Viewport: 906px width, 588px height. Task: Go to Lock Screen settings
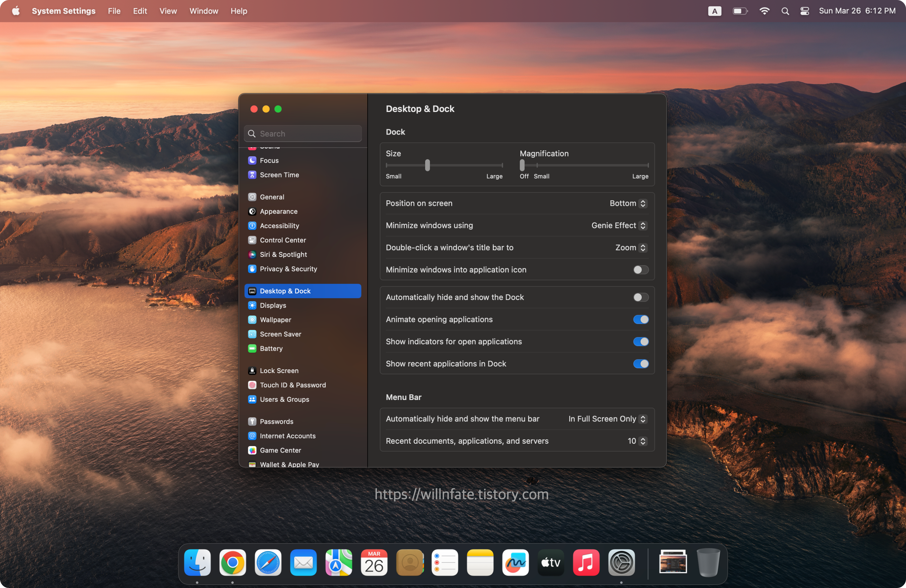(279, 370)
